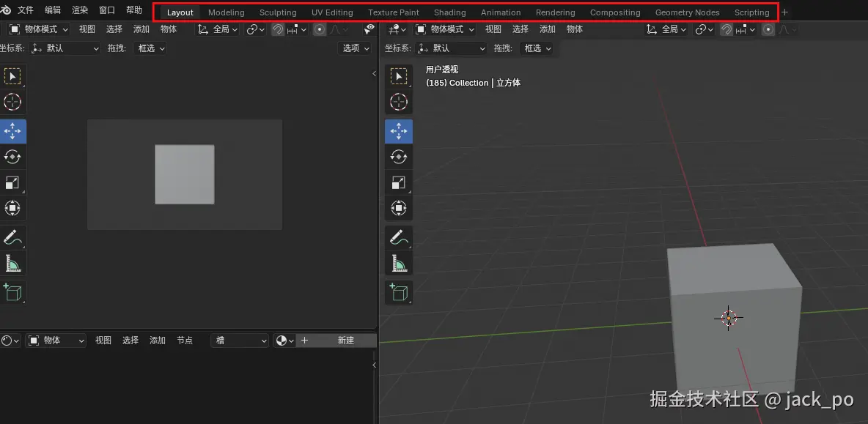Toggle proportional editing in left viewport
Image resolution: width=868 pixels, height=424 pixels.
tap(320, 29)
